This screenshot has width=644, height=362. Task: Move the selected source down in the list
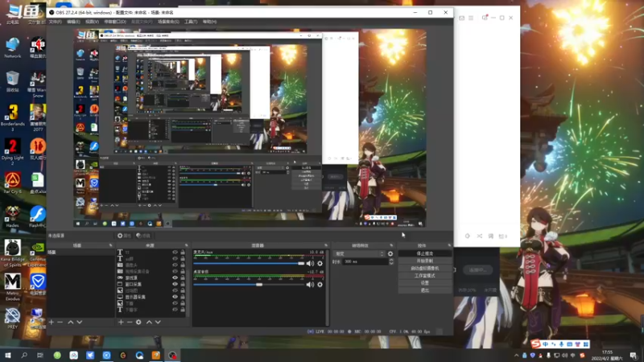pos(158,323)
